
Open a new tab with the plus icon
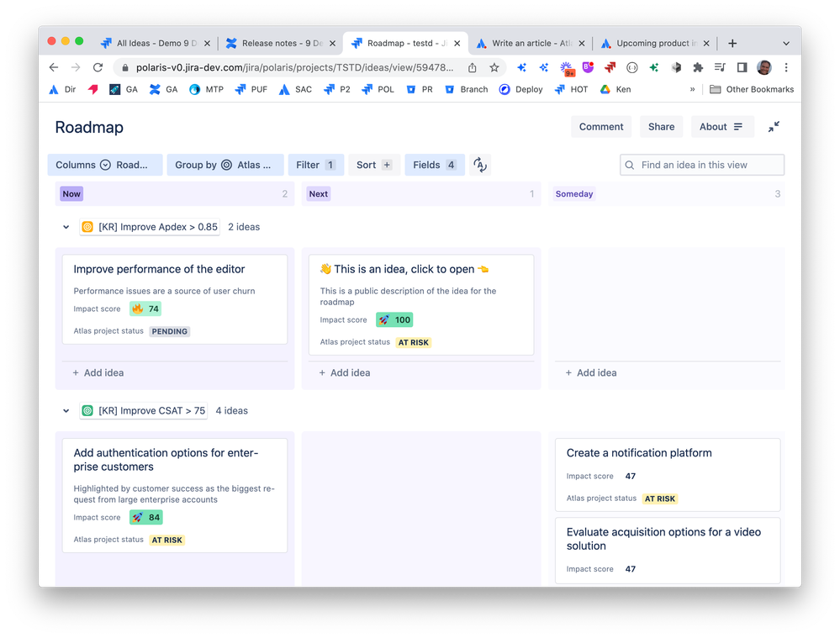(x=732, y=44)
